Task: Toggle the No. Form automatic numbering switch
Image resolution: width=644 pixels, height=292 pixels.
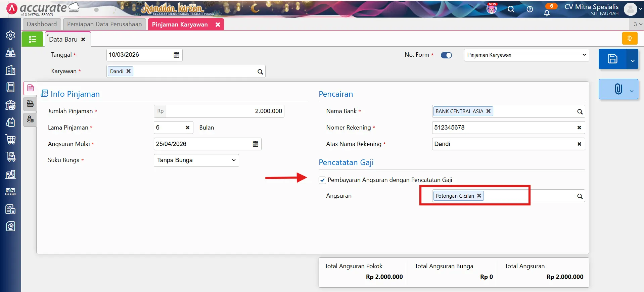Action: pyautogui.click(x=446, y=55)
